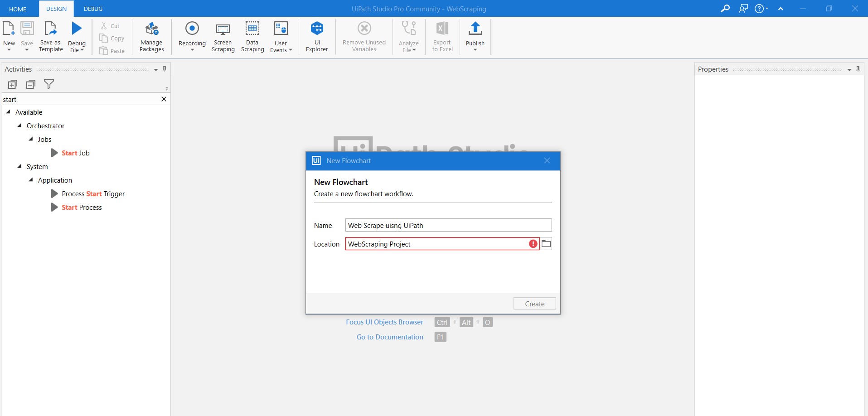Image resolution: width=868 pixels, height=416 pixels.
Task: Open Focus UI Objects Browser link
Action: click(384, 322)
